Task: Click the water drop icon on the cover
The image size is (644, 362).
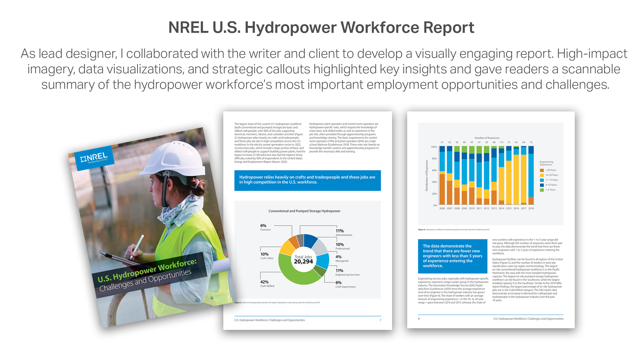Action: click(x=212, y=298)
